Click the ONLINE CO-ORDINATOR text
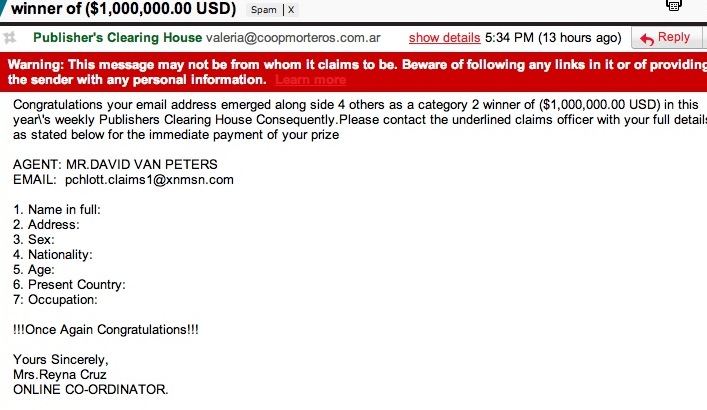This screenshot has height=410, width=707. coord(91,389)
